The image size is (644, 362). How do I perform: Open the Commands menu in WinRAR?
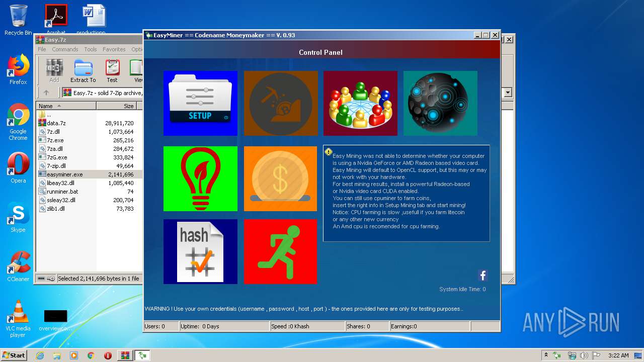[65, 49]
